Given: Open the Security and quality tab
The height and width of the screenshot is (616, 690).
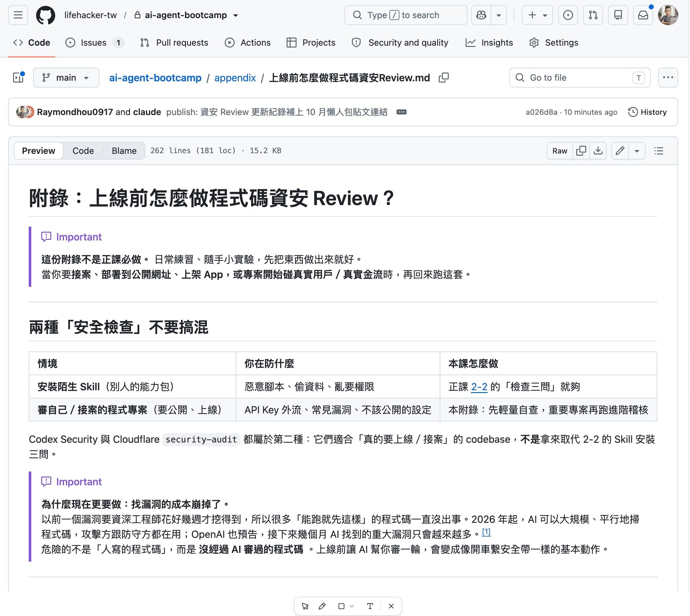Looking at the screenshot, I should 400,43.
